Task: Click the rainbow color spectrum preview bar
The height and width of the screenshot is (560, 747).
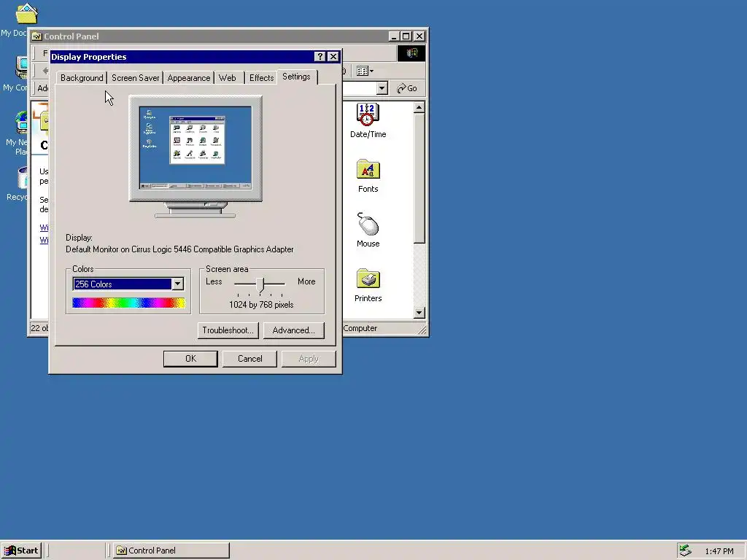Action: (x=128, y=303)
